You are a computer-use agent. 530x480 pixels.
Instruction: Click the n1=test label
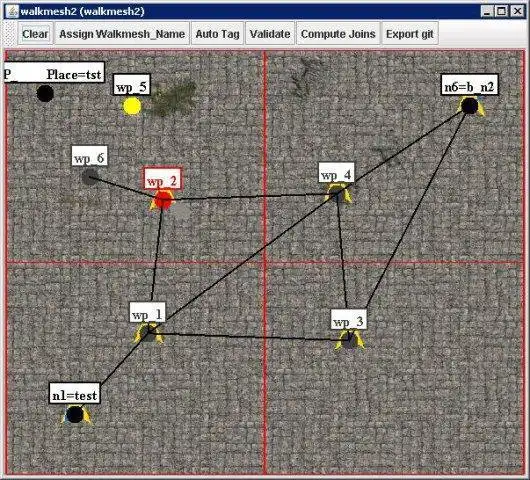[75, 393]
